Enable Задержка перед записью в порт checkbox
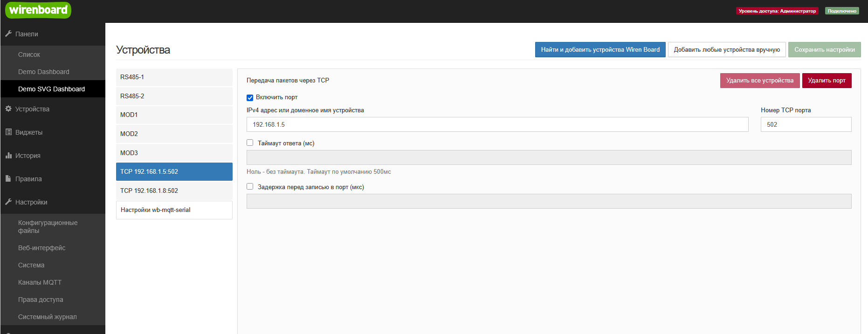The width and height of the screenshot is (868, 334). [250, 187]
